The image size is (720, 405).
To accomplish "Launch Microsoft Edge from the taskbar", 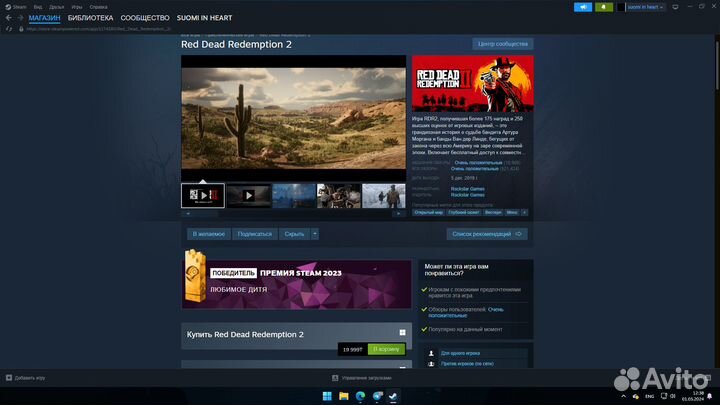I will tap(360, 396).
